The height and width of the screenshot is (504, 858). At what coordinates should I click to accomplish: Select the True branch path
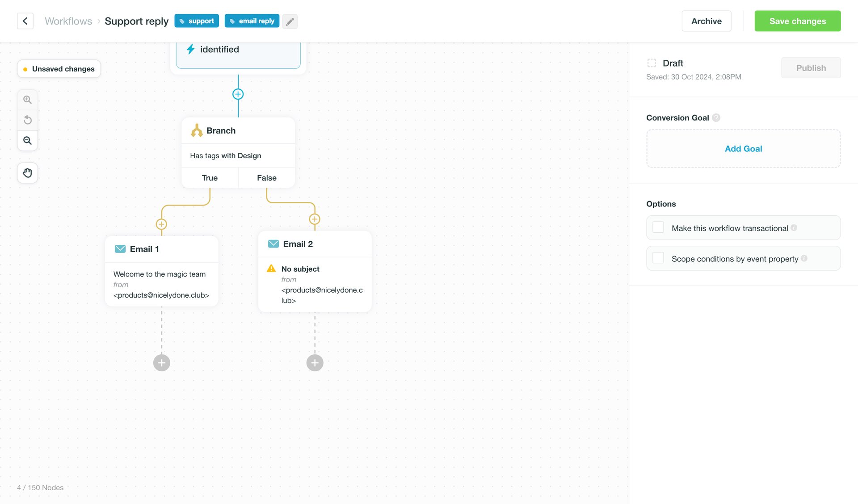(x=210, y=177)
